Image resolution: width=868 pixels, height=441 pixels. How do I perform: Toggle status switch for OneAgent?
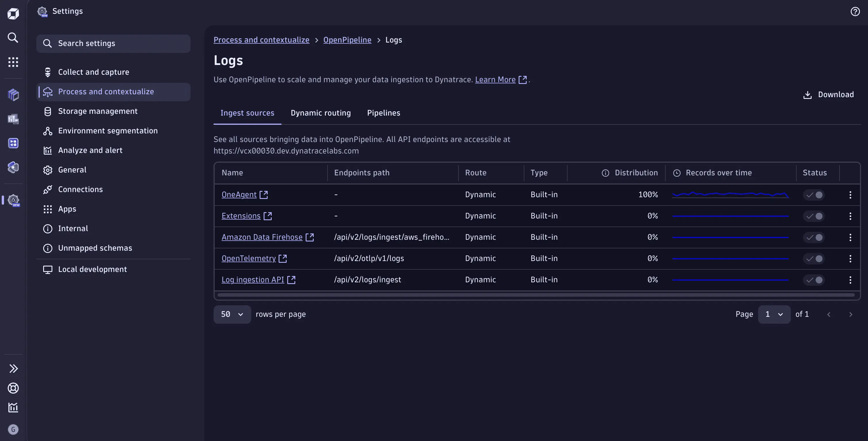[x=813, y=195]
